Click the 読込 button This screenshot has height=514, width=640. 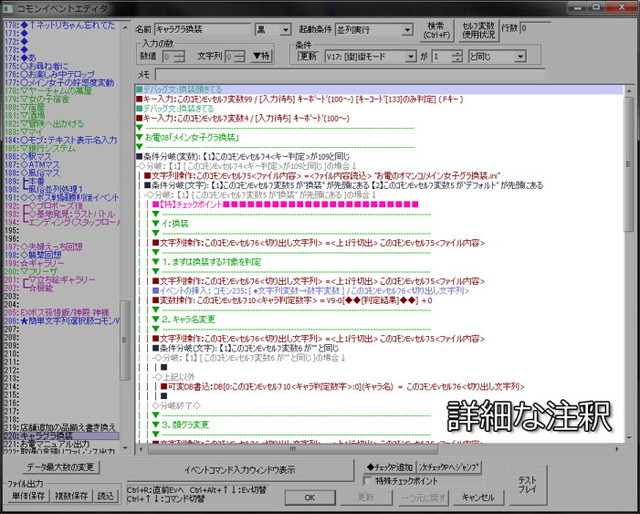click(106, 496)
